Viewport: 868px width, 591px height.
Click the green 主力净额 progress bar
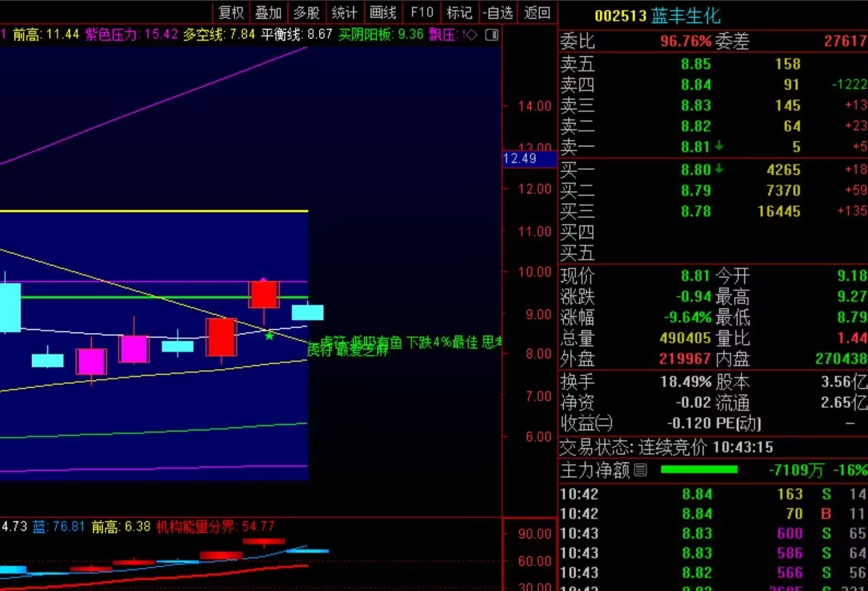(x=699, y=469)
